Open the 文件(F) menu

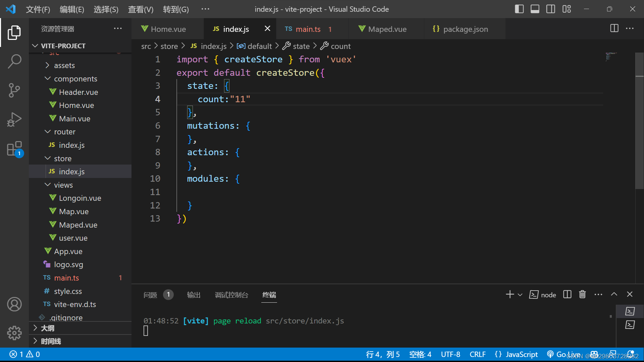point(38,9)
